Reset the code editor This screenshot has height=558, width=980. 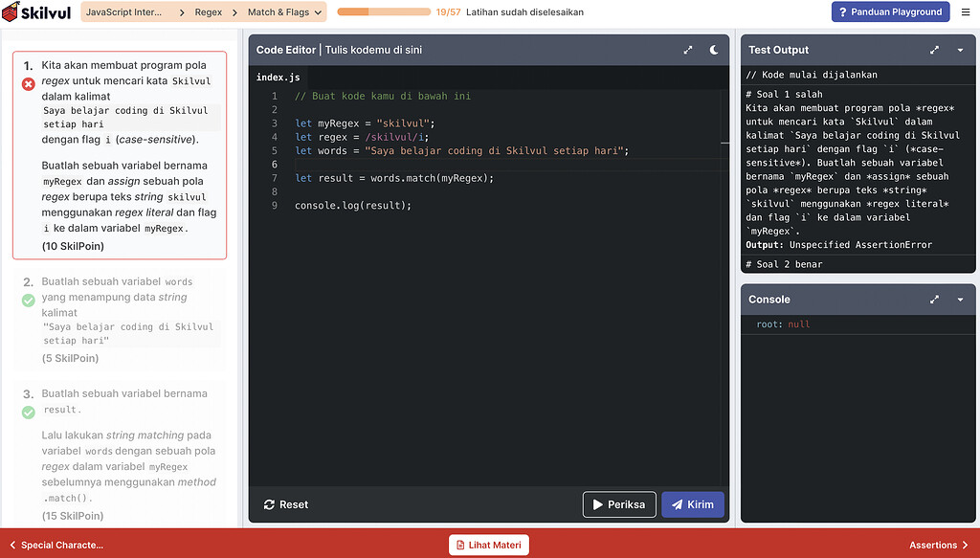[285, 504]
